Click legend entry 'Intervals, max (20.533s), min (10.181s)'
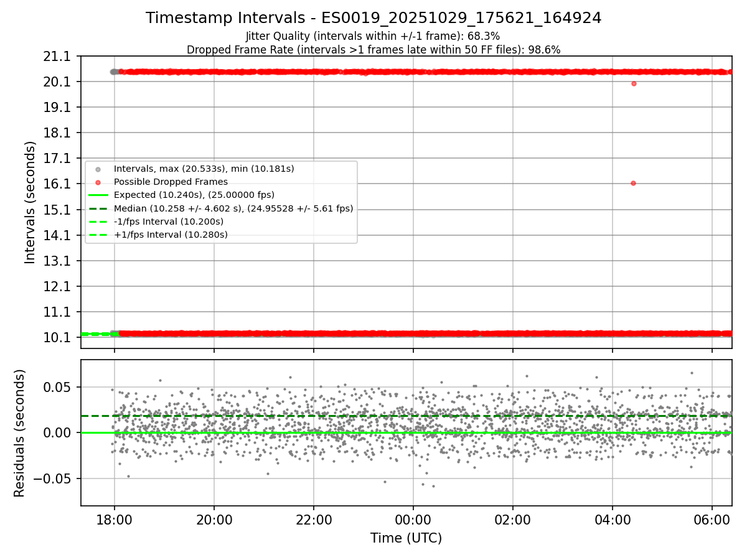The height and width of the screenshot is (560, 747). (x=204, y=169)
